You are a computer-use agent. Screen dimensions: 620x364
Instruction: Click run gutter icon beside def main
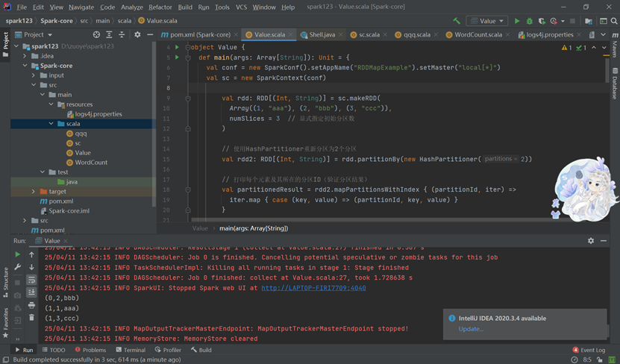(x=177, y=57)
